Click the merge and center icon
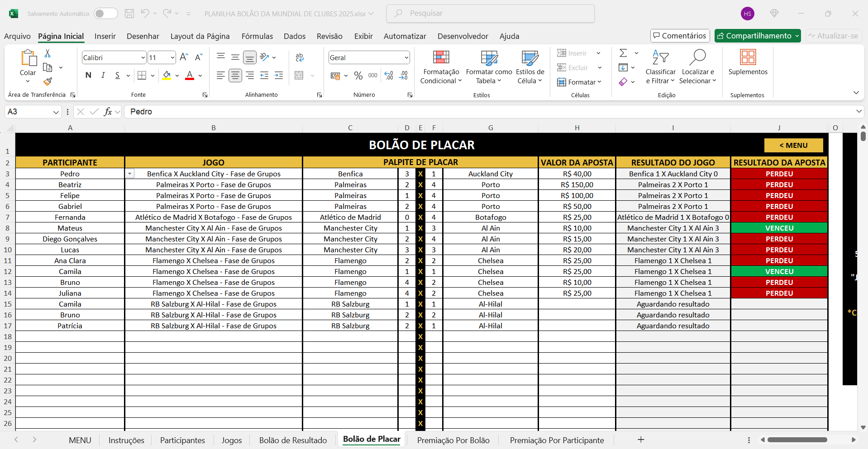The height and width of the screenshot is (449, 868). tap(299, 76)
